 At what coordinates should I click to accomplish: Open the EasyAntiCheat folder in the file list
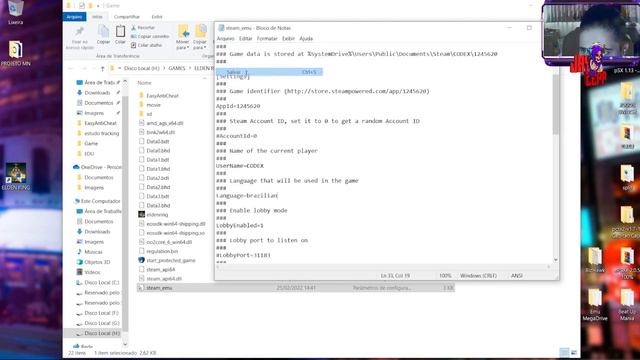[159, 96]
